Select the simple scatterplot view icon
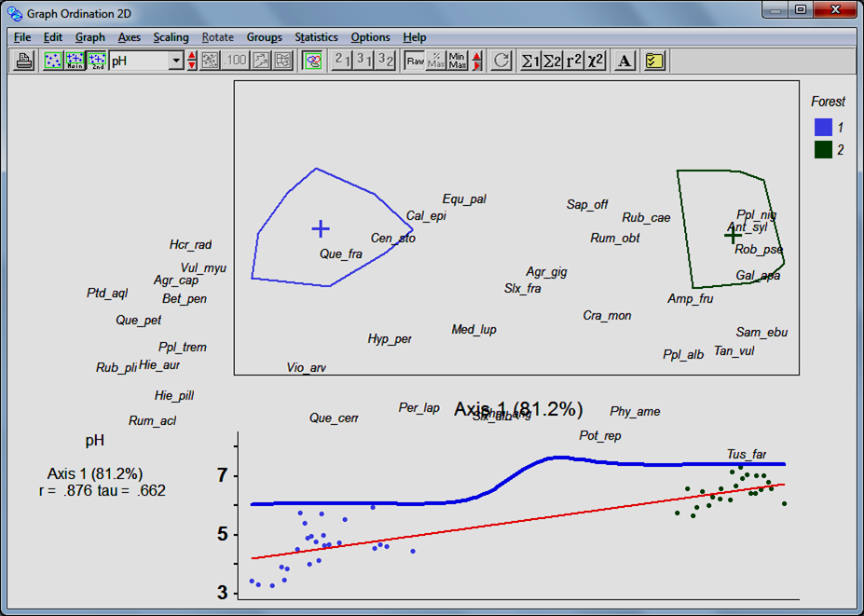This screenshot has height=616, width=864. coord(54,61)
